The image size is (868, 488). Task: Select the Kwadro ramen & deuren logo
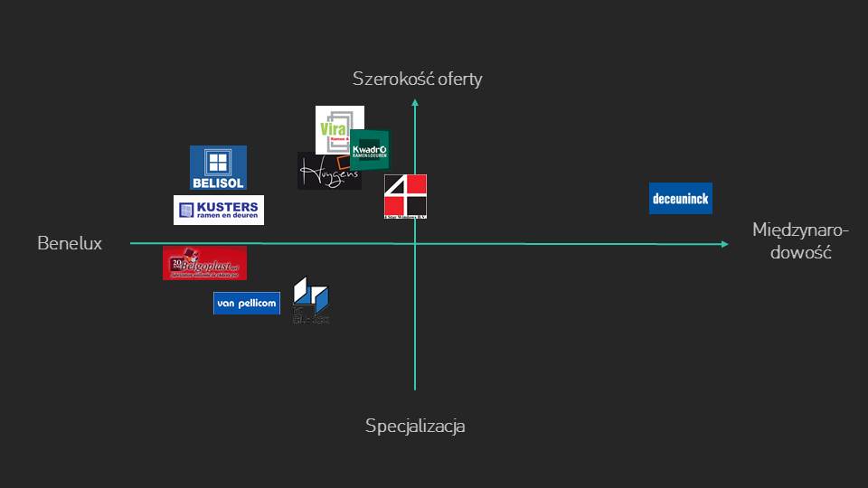pos(370,150)
